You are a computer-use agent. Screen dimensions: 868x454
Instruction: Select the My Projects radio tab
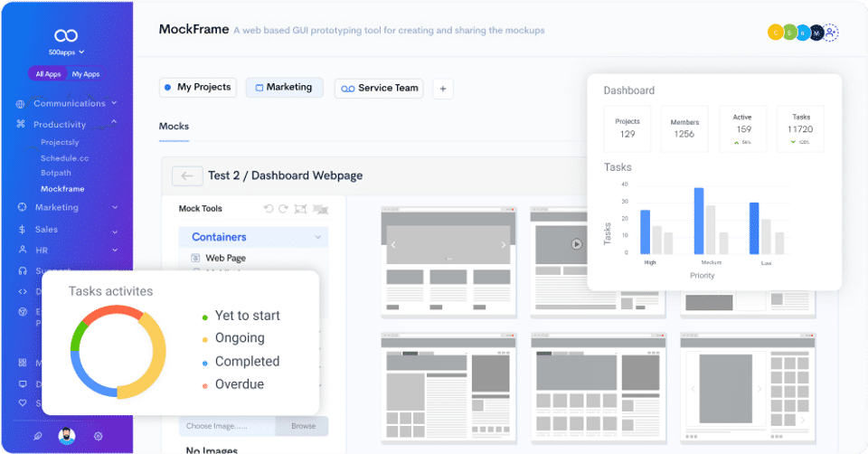pyautogui.click(x=198, y=88)
